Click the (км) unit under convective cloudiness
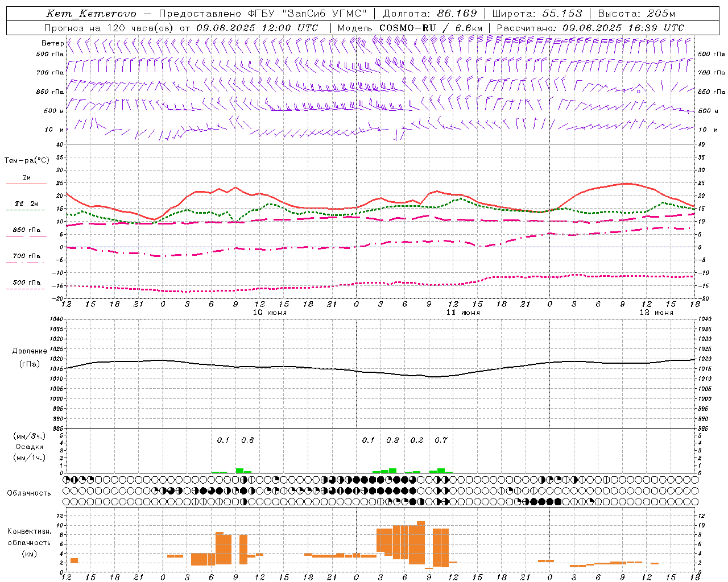The image size is (728, 582). [x=30, y=554]
